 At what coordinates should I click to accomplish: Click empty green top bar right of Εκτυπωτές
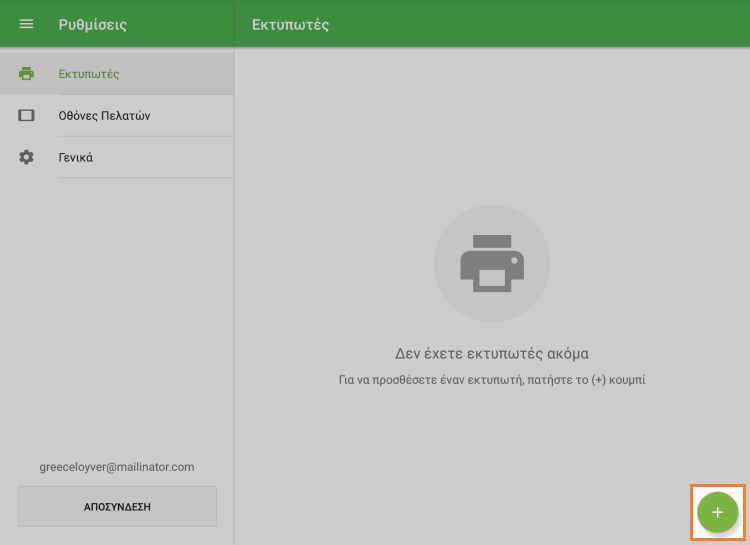[x=550, y=24]
